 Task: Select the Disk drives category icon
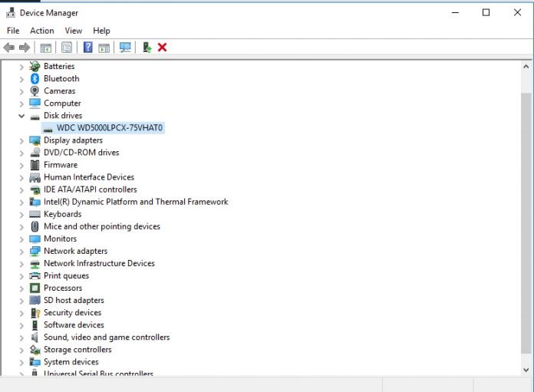35,117
